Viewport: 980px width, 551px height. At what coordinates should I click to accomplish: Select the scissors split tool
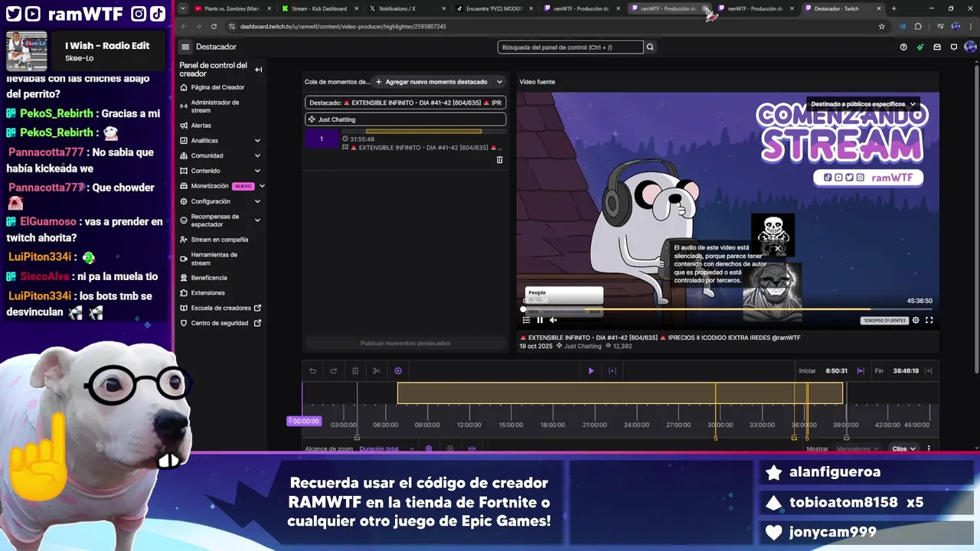point(377,371)
